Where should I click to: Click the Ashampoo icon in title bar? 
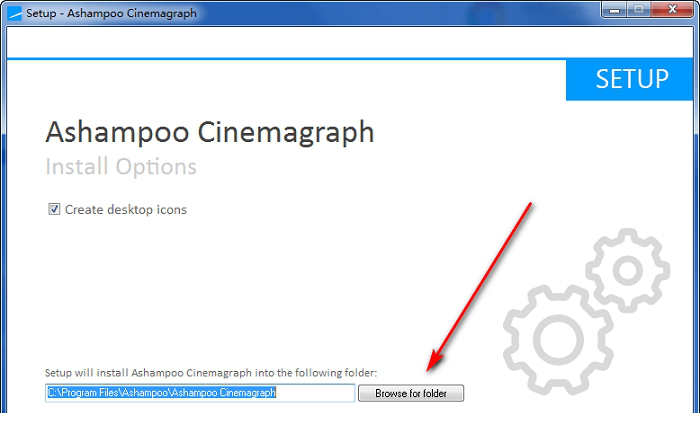point(15,13)
